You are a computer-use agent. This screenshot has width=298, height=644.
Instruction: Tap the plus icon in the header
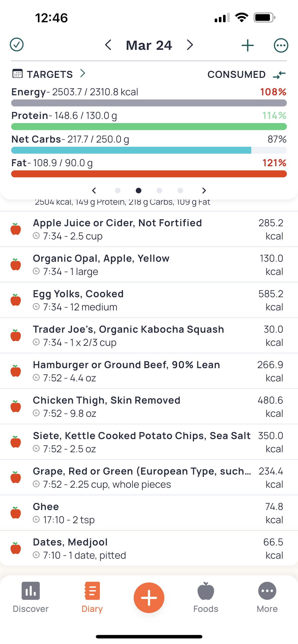[x=247, y=45]
